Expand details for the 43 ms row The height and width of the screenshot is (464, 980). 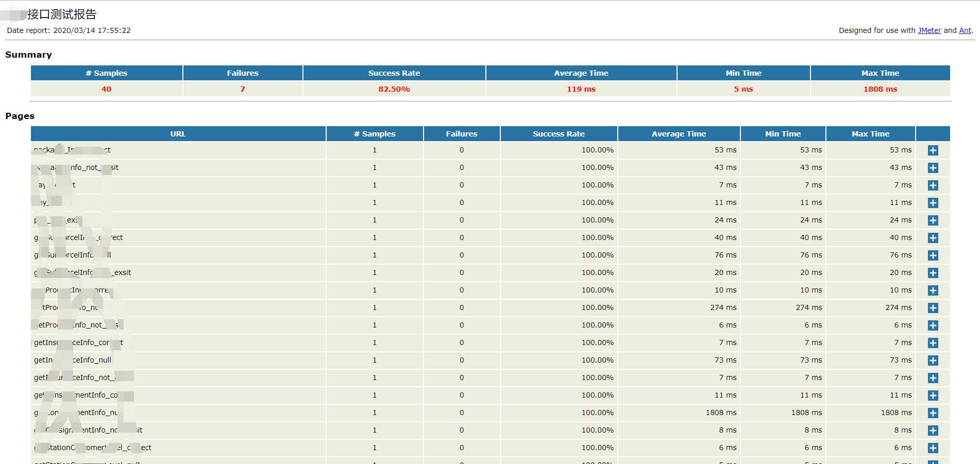(933, 168)
